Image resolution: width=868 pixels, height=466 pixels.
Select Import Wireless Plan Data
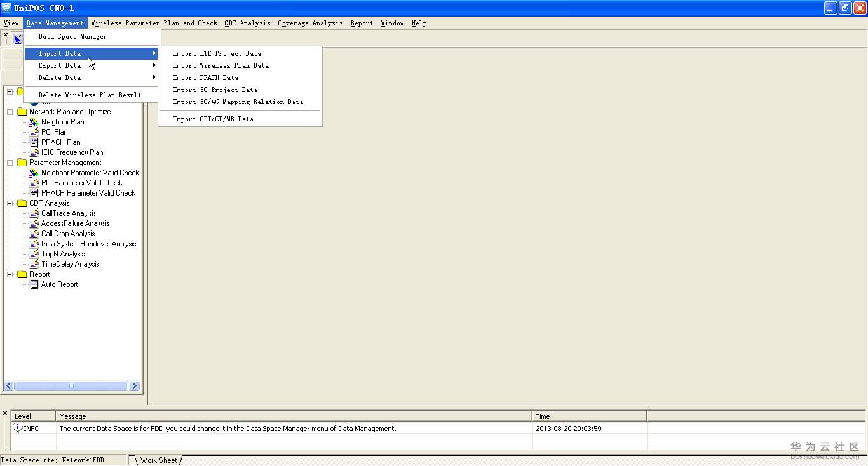tap(240, 65)
